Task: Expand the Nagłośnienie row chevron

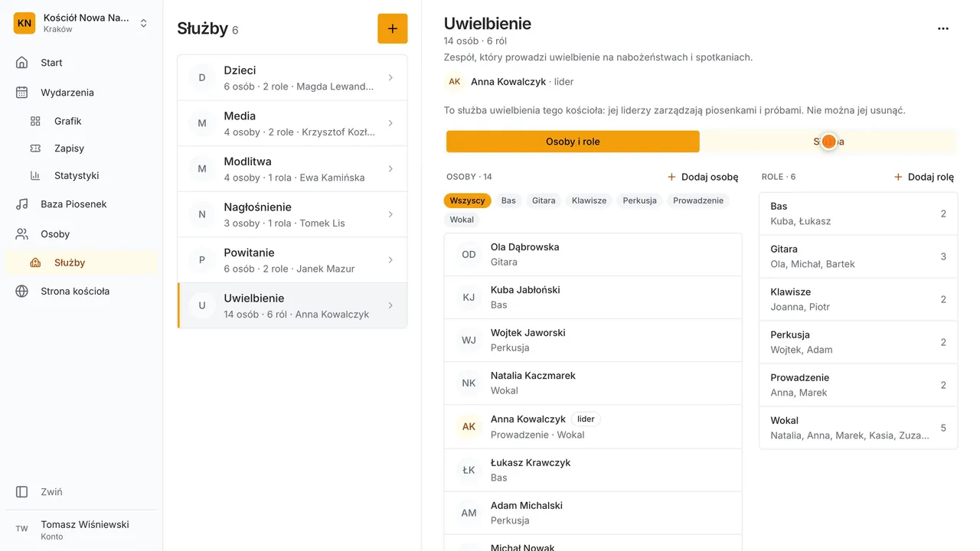Action: pyautogui.click(x=390, y=214)
